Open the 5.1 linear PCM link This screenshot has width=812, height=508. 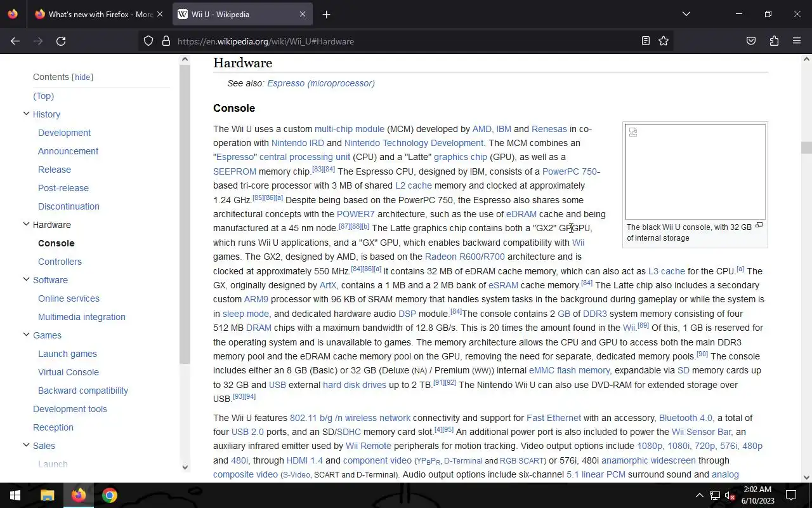596,474
